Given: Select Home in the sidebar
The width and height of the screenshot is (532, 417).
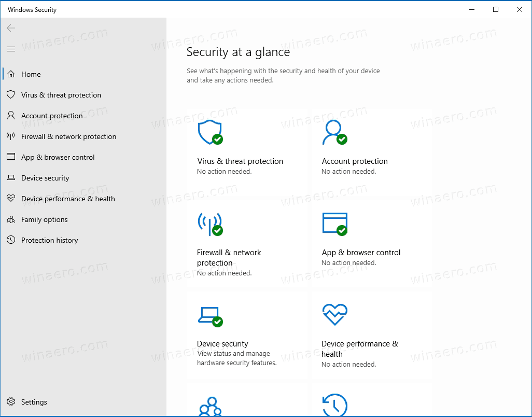Looking at the screenshot, I should click(31, 74).
